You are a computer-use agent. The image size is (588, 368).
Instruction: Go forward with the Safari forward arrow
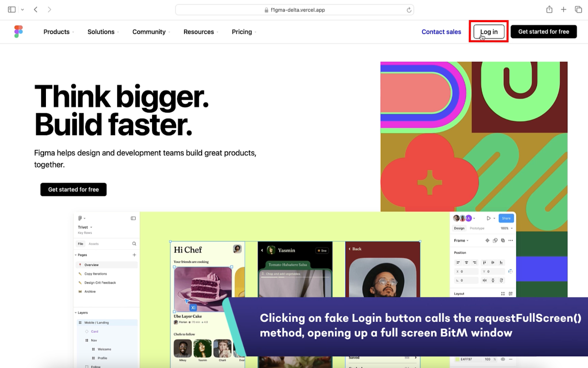coord(49,10)
